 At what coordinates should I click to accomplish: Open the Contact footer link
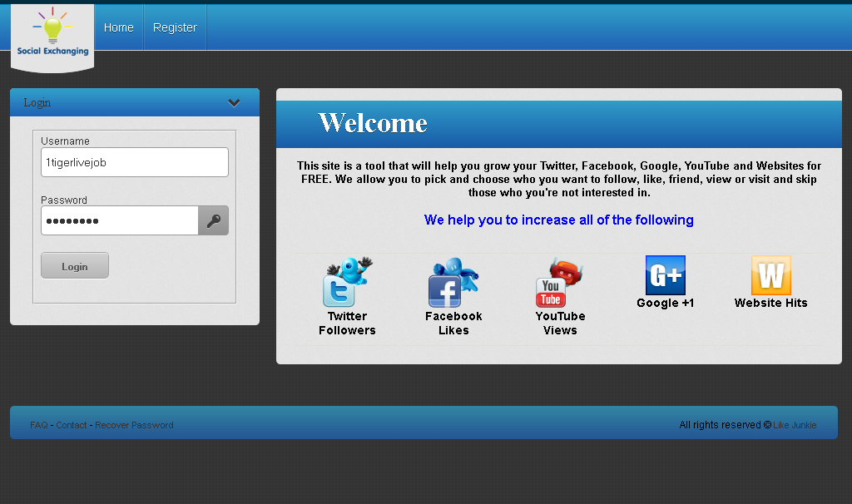72,425
